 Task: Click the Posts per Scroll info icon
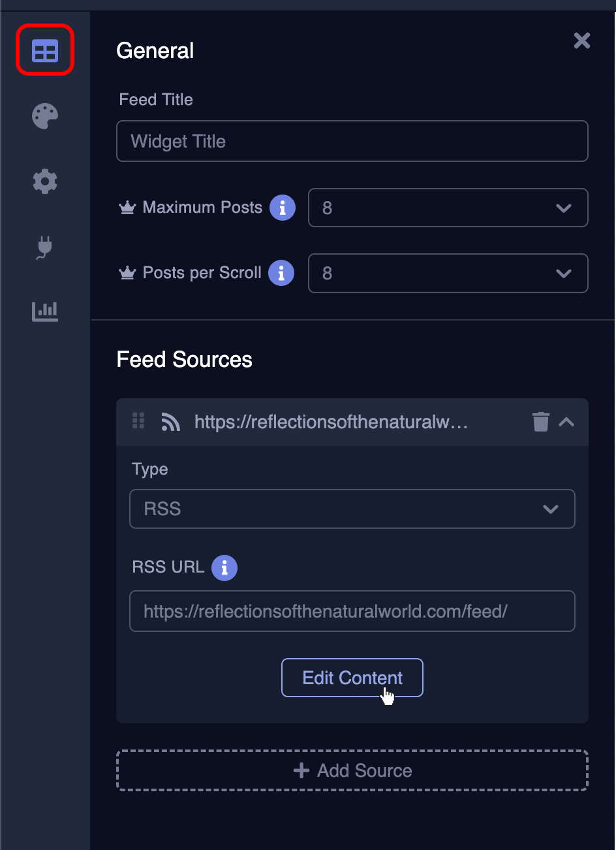(x=281, y=273)
